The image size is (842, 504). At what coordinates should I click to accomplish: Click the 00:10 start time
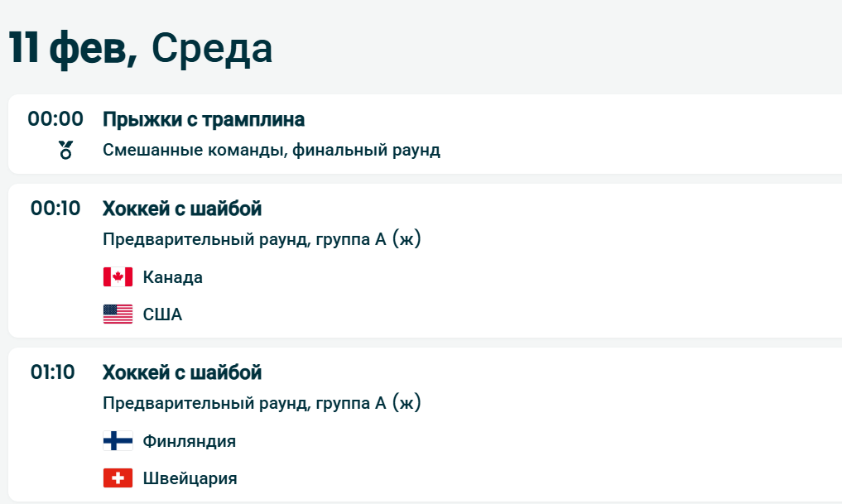click(55, 209)
